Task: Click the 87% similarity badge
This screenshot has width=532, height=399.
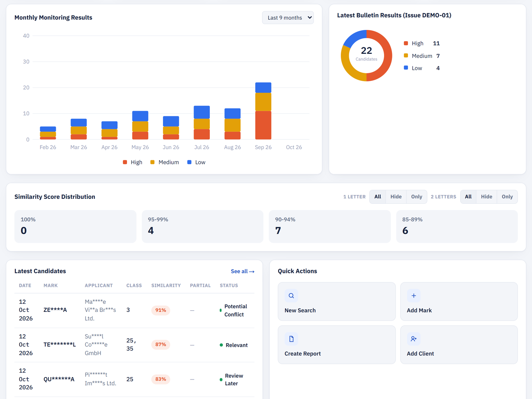Action: click(x=161, y=344)
